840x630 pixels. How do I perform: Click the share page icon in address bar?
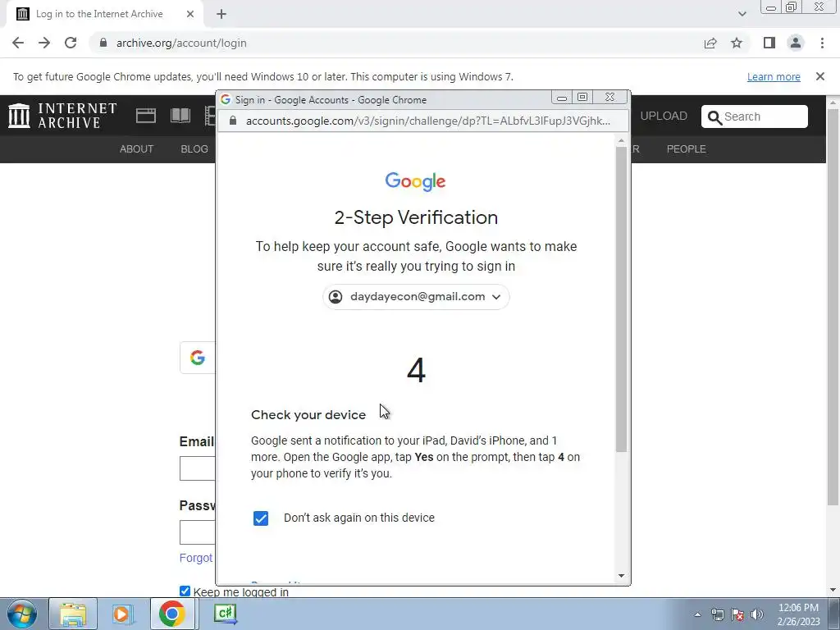pos(710,43)
